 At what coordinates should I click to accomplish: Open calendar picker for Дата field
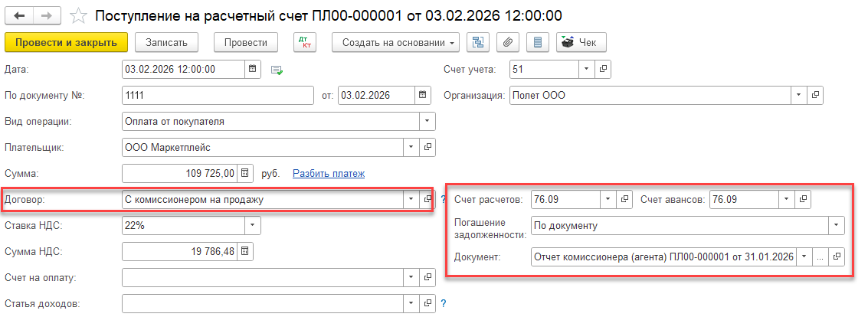point(253,69)
